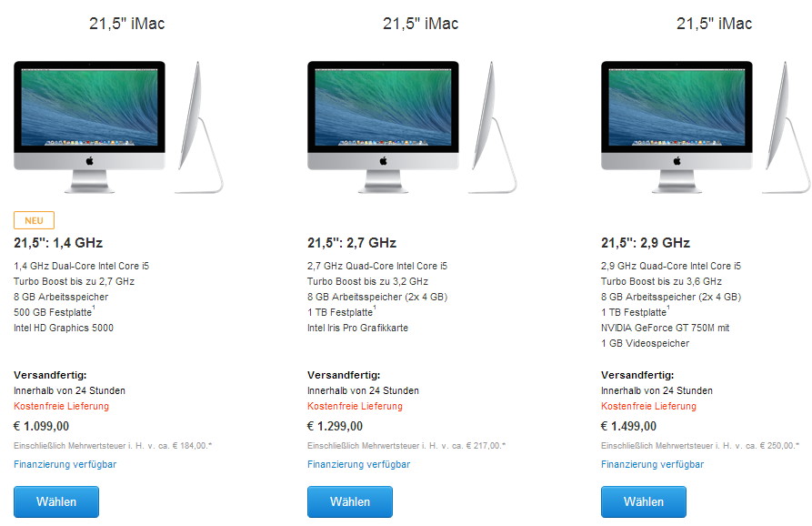Click the side-profile image of middle iMac
Screen dimensions: 812x526
tap(493, 127)
